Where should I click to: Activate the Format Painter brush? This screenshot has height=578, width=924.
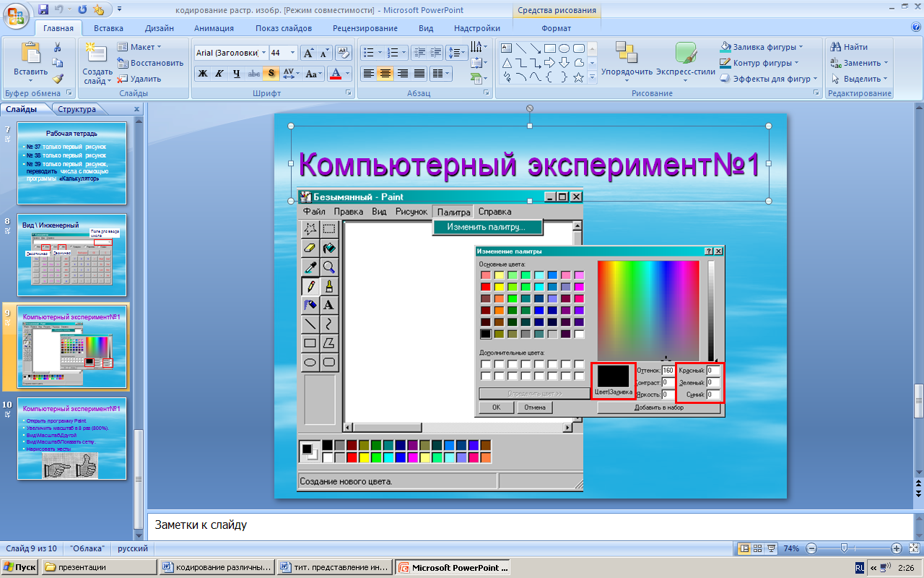pyautogui.click(x=58, y=79)
